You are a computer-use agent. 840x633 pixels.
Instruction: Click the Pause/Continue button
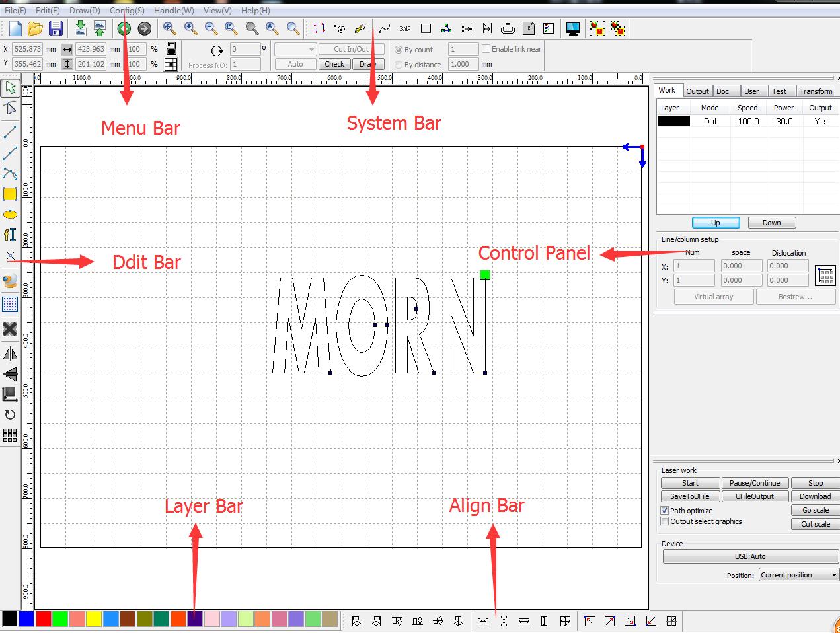tap(755, 483)
